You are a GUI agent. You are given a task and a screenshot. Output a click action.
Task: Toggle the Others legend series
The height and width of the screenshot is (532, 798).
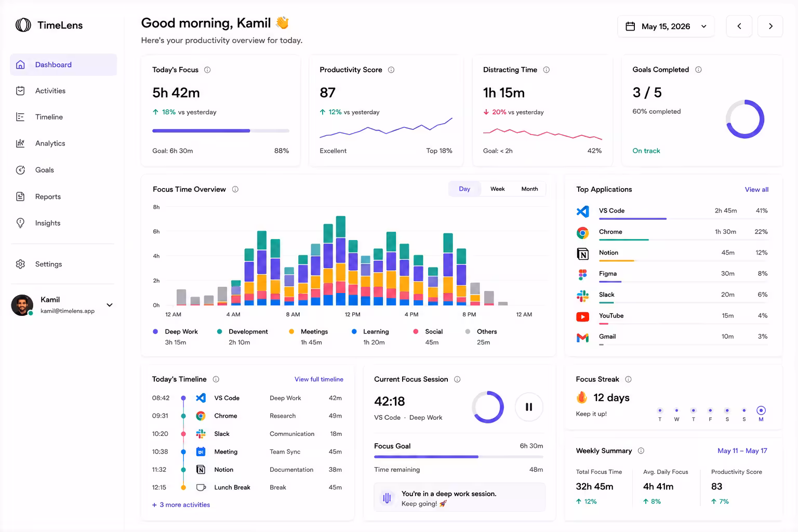(x=481, y=337)
